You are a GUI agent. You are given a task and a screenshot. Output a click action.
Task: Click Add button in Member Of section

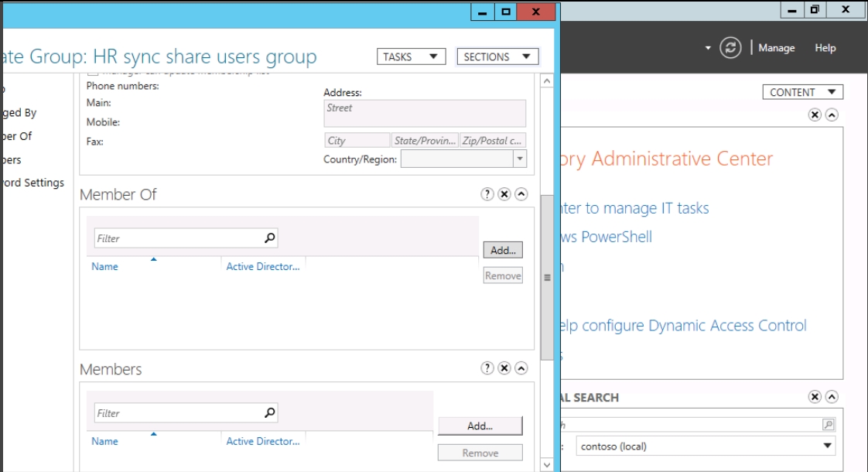click(x=503, y=250)
